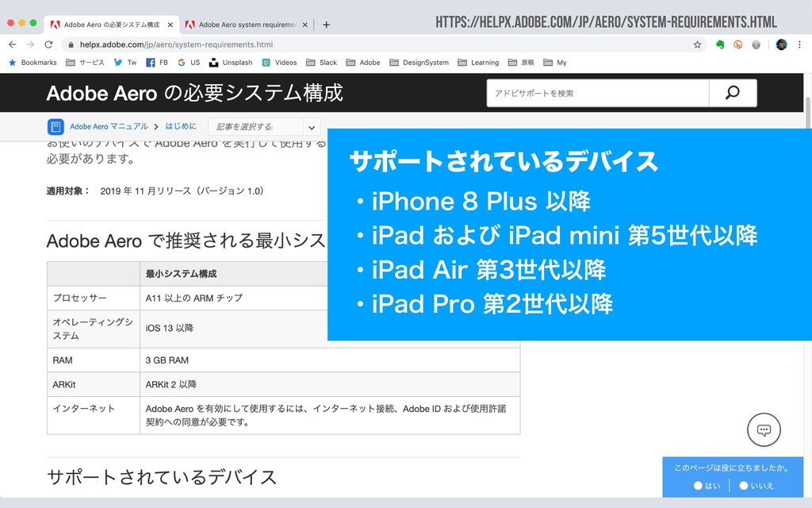812x508 pixels.
Task: Click the browser forward arrow
Action: [31, 44]
